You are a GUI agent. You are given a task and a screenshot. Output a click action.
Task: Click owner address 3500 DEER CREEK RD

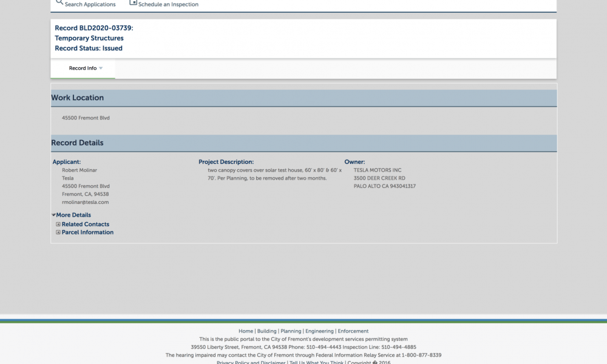pyautogui.click(x=379, y=178)
